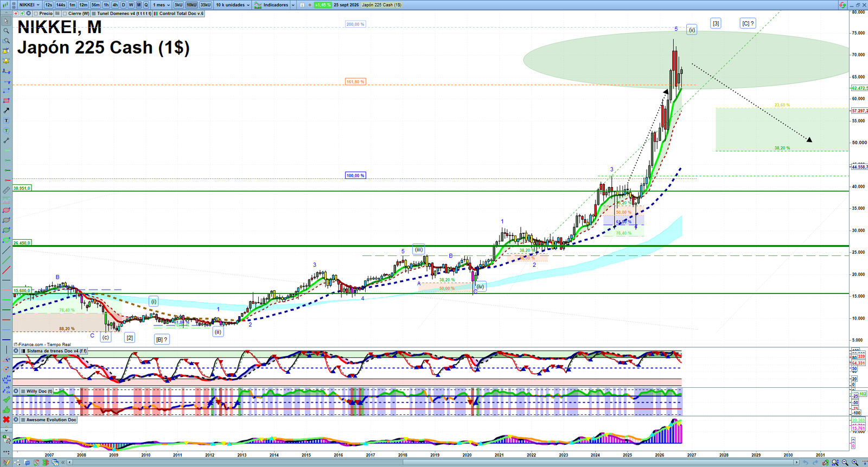Open the Indicadores button

pyautogui.click(x=271, y=5)
